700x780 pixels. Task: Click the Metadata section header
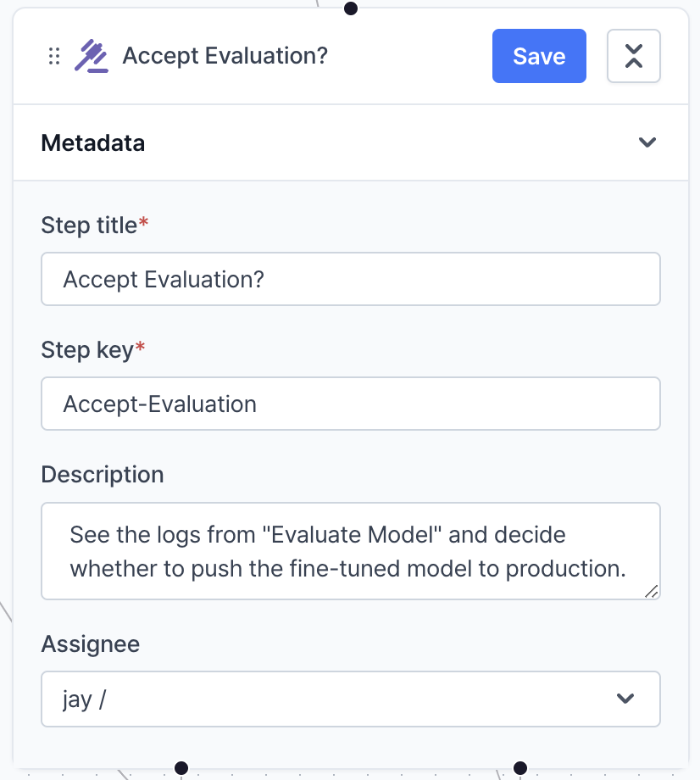(x=93, y=142)
